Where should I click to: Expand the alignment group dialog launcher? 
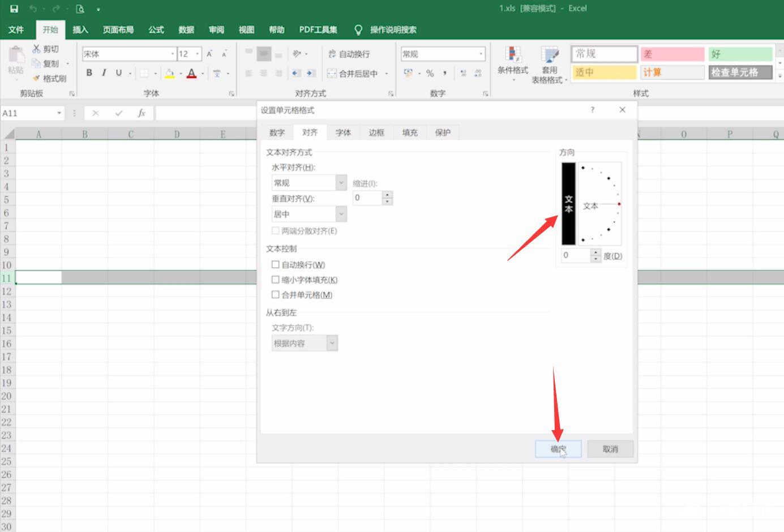391,93
